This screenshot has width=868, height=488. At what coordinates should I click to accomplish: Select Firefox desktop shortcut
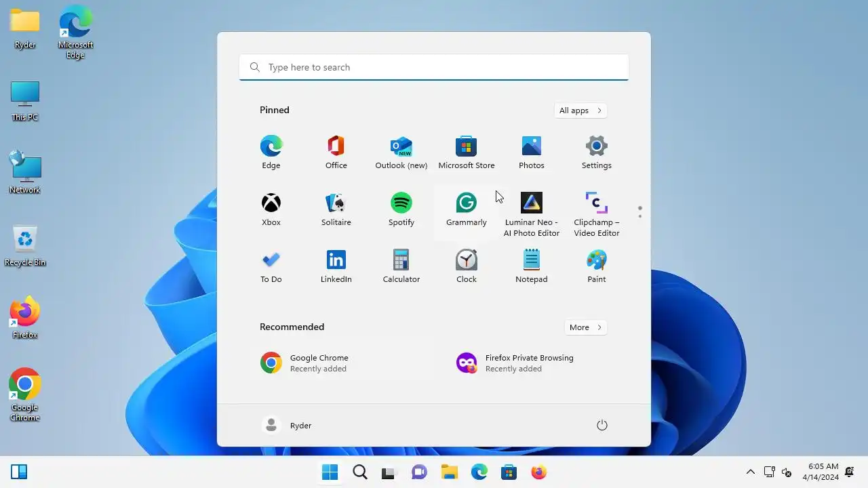click(x=25, y=318)
